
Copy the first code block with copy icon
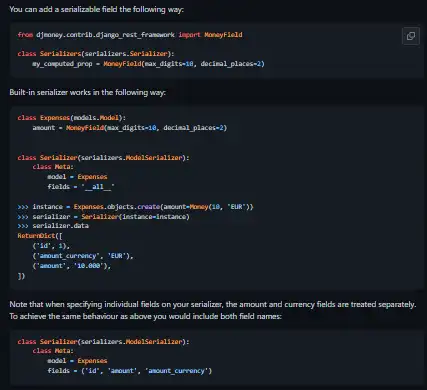(x=411, y=36)
